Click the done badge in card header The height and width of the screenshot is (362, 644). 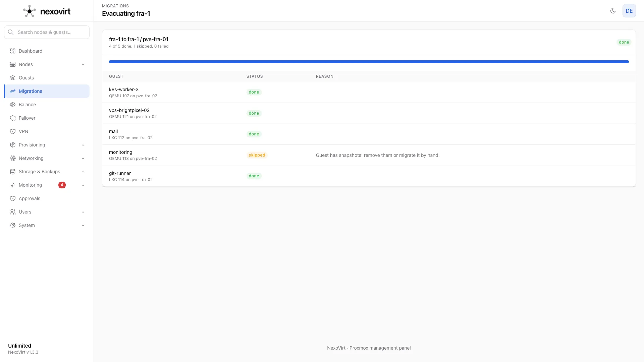click(x=624, y=42)
